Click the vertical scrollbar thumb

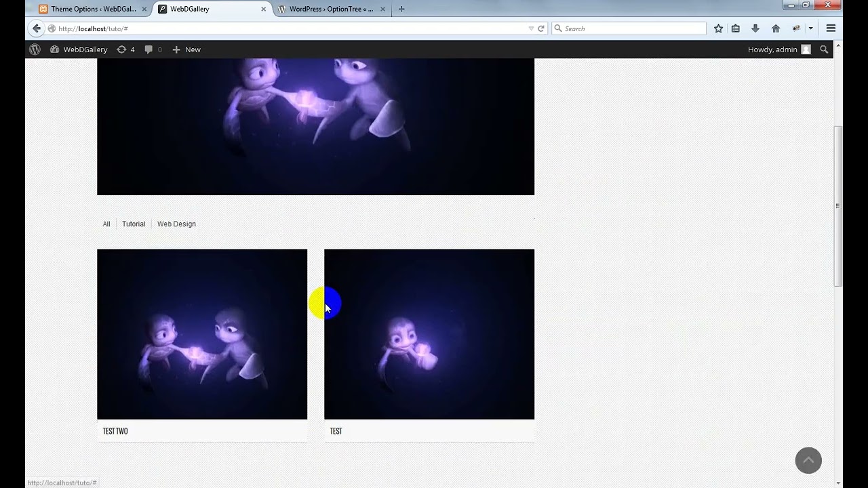pyautogui.click(x=838, y=206)
